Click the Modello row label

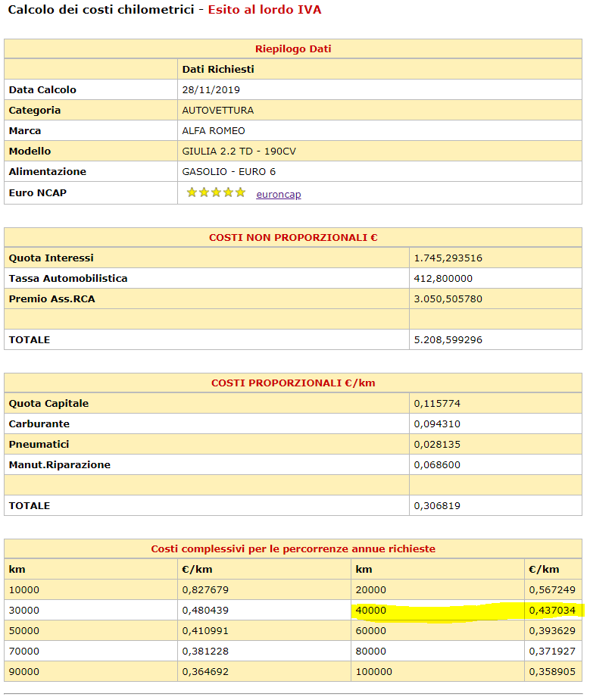30,152
